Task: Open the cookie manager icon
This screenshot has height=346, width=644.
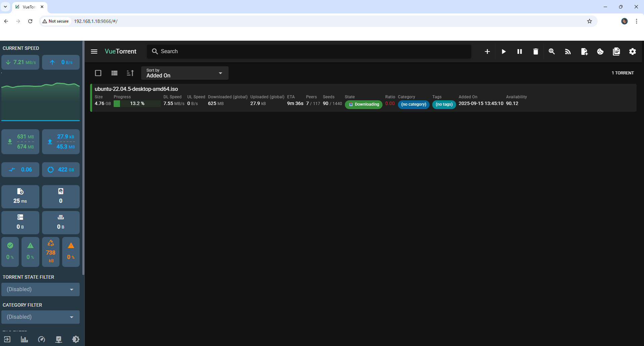Action: pos(600,51)
